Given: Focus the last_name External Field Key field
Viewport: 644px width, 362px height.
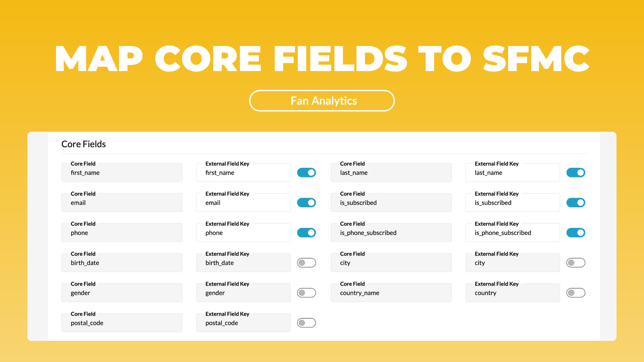Looking at the screenshot, I should 513,173.
